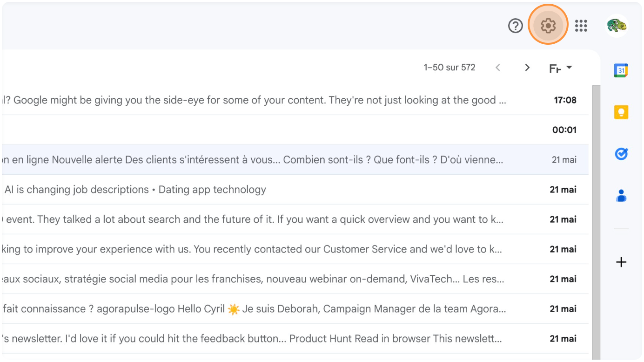Open the email received at 00:01
The height and width of the screenshot is (362, 644).
(x=279, y=130)
